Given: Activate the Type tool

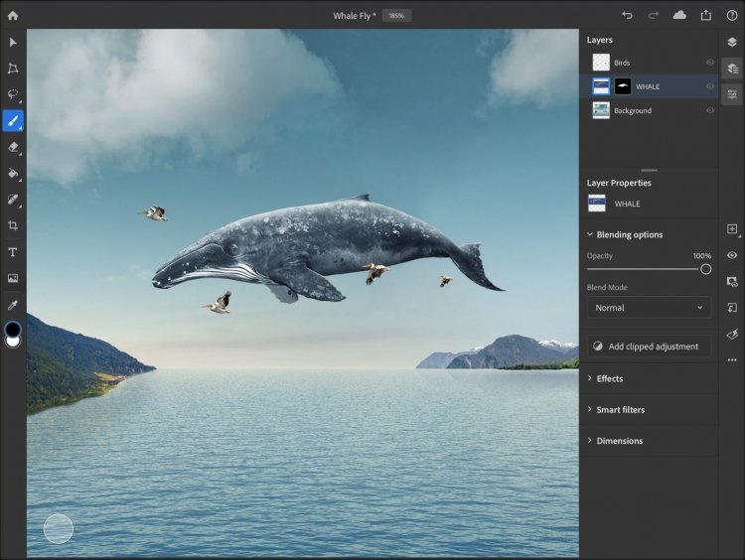Looking at the screenshot, I should click(x=13, y=252).
